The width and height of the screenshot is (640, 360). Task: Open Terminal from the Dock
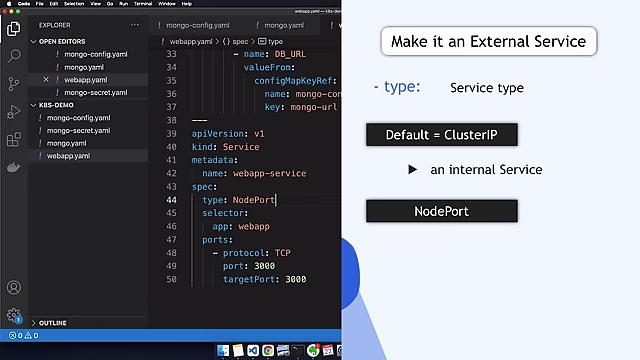(298, 350)
